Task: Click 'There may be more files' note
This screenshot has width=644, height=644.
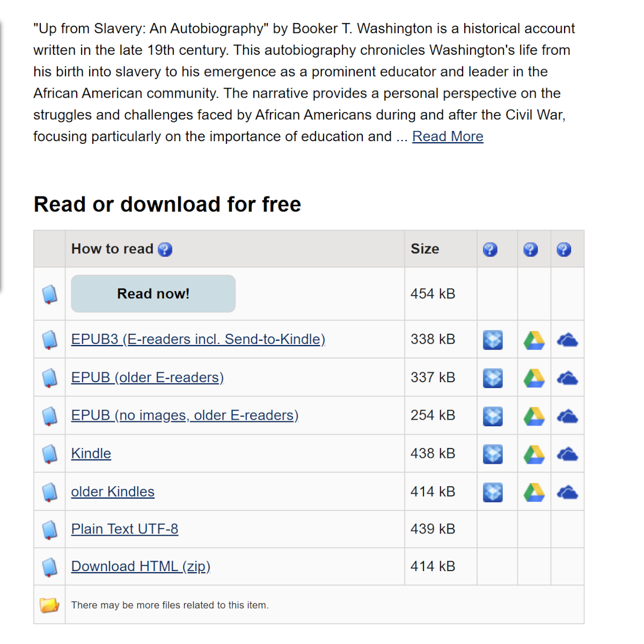Action: pyautogui.click(x=170, y=605)
